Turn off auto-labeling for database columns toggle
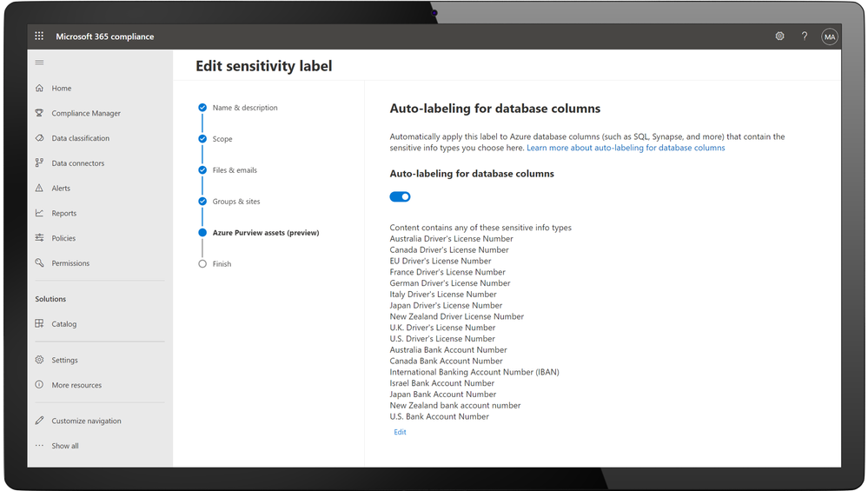868x491 pixels. 400,196
